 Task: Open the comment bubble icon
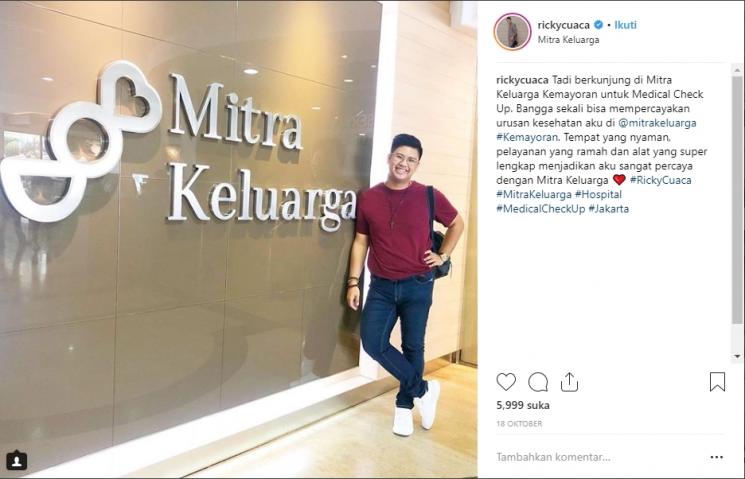[x=538, y=382]
